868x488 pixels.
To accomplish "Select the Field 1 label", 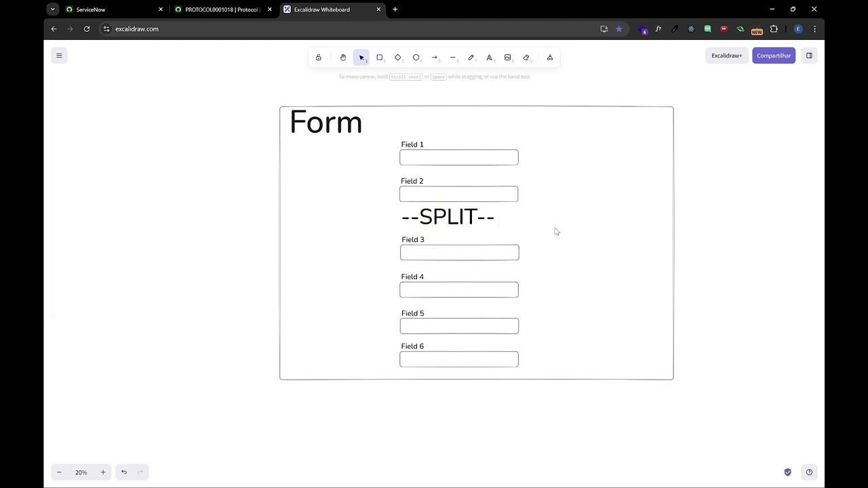I will coord(412,144).
